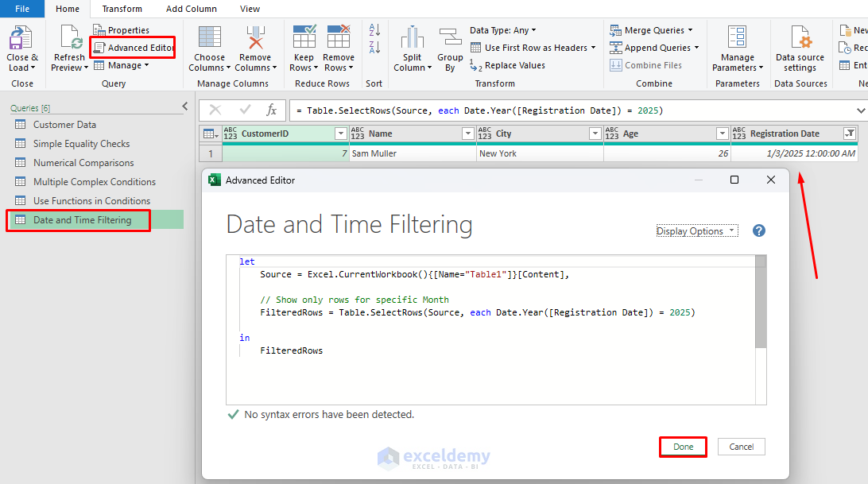This screenshot has height=484, width=868.
Task: Confirm formula with checkmark icon
Action: pos(245,110)
